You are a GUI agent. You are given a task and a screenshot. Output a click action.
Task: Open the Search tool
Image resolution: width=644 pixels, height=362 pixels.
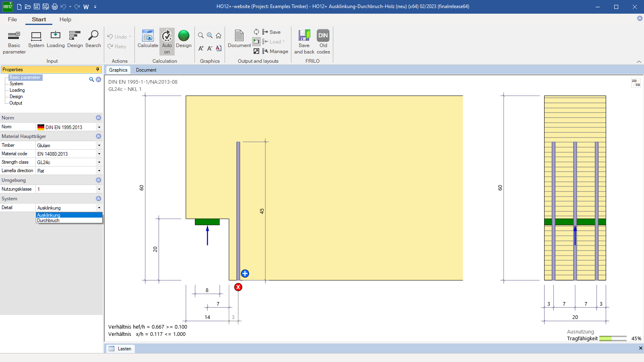(93, 39)
